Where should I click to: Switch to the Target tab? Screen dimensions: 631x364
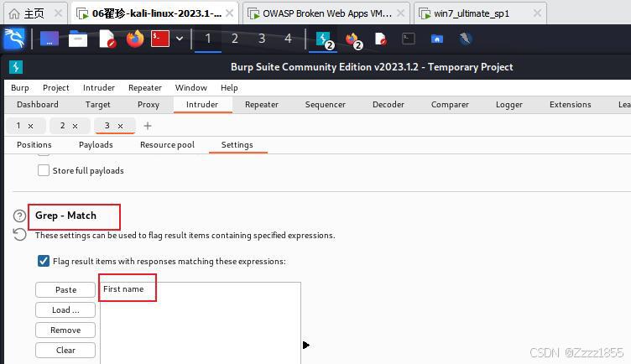97,105
